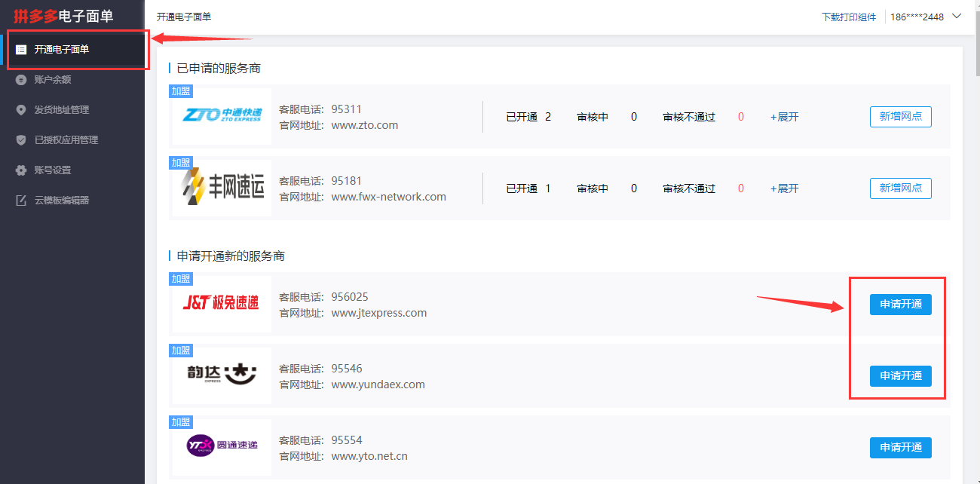The image size is (980, 484).
Task: Click 审核不通过 count for 丰网速运
Action: pyautogui.click(x=741, y=188)
